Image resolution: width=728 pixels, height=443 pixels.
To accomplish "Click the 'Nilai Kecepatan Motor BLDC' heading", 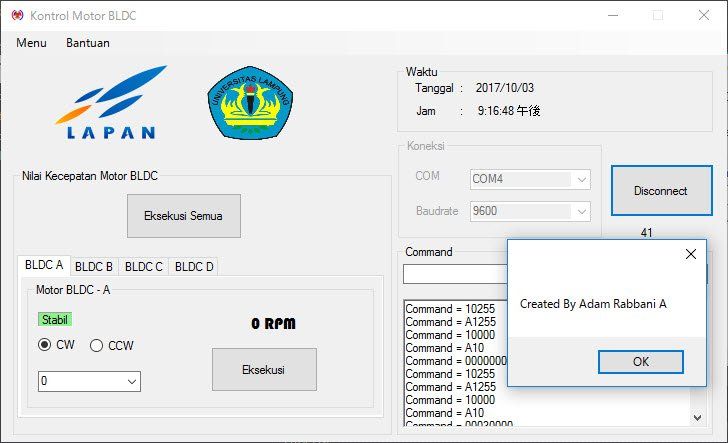I will point(90,176).
